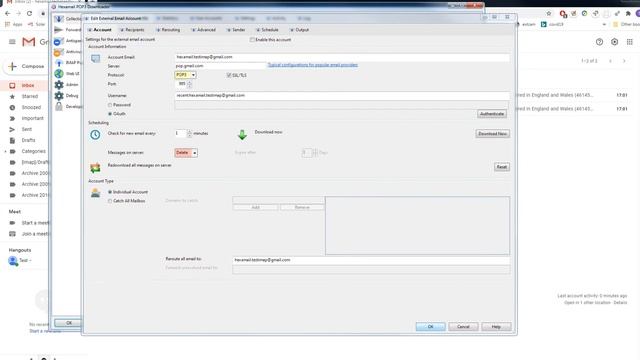Click the Account Information envelope icon
This screenshot has height=360, width=640.
(96, 59)
